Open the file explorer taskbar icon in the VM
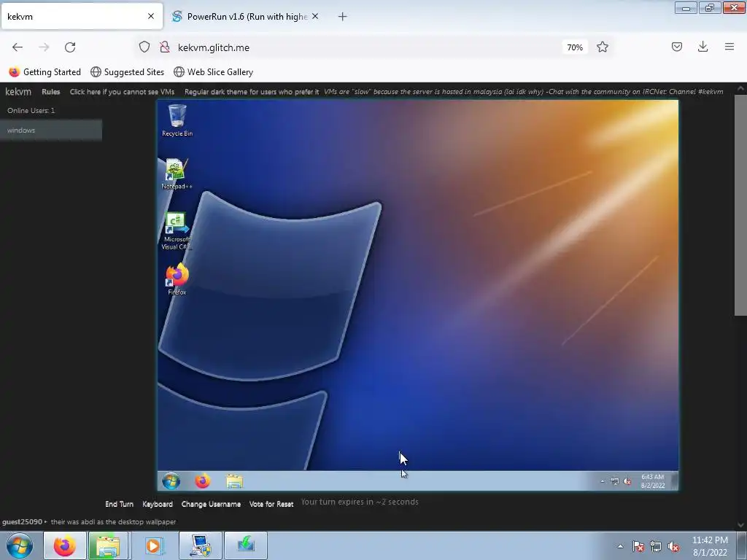 [x=234, y=481]
